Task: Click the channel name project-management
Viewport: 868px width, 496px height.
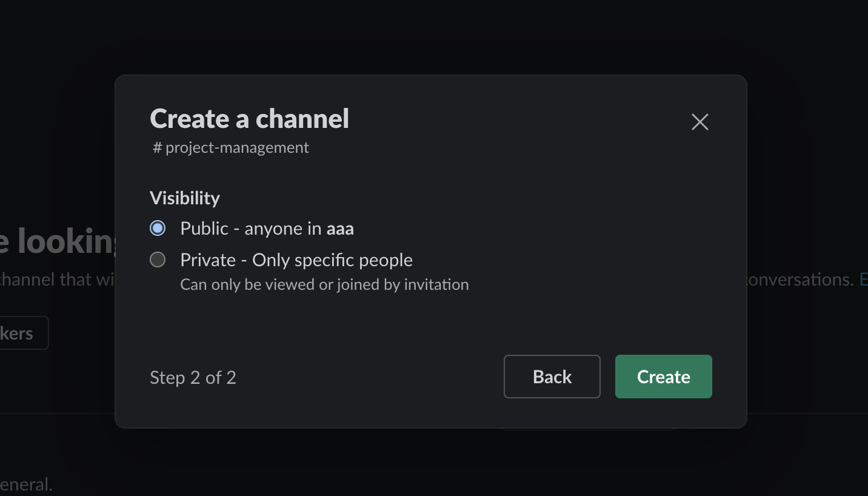Action: tap(236, 147)
